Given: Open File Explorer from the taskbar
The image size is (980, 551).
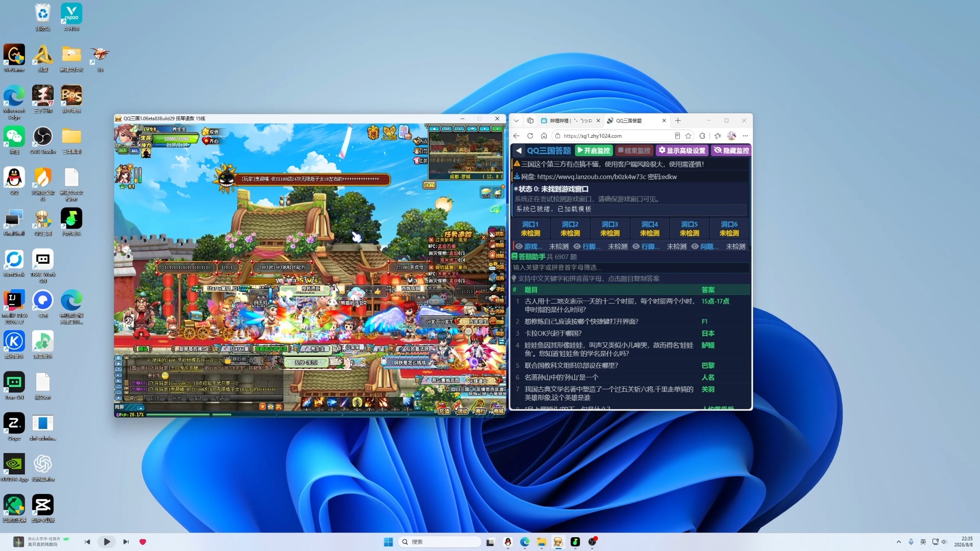Looking at the screenshot, I should [x=542, y=542].
